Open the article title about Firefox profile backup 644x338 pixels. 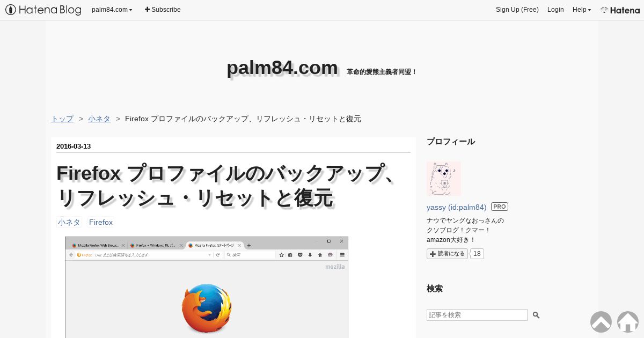tap(227, 186)
